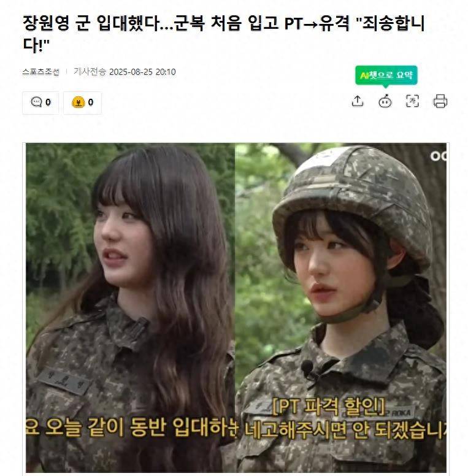Select the 기사전송 2025-08-25 20:10 timestamp
Screen dimensions: 468x476
coord(125,72)
